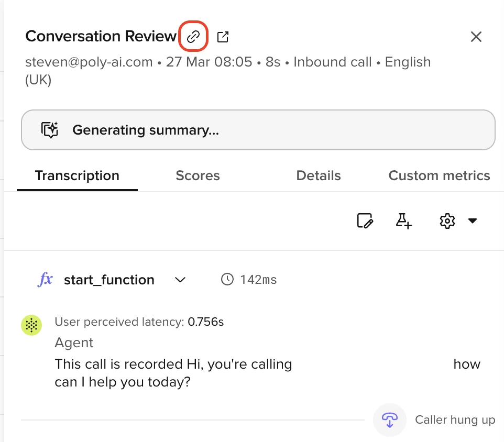This screenshot has width=504, height=442.
Task: Open the Custom metrics tab
Action: 439,176
